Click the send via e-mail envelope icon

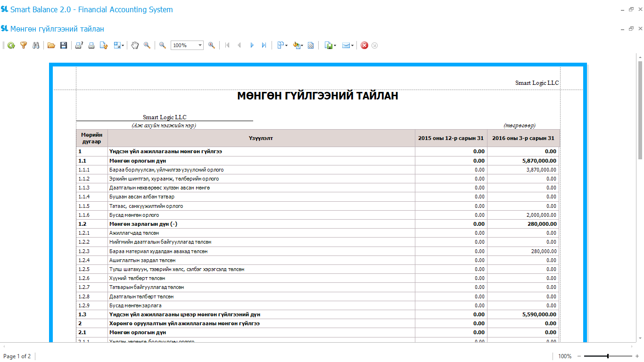[346, 45]
